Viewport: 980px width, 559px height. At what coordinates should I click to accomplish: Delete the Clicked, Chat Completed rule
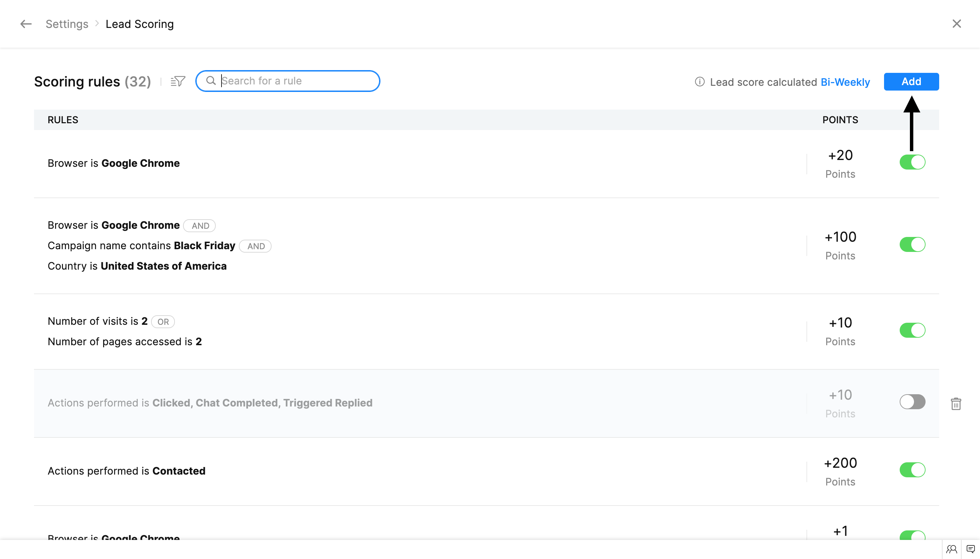955,403
